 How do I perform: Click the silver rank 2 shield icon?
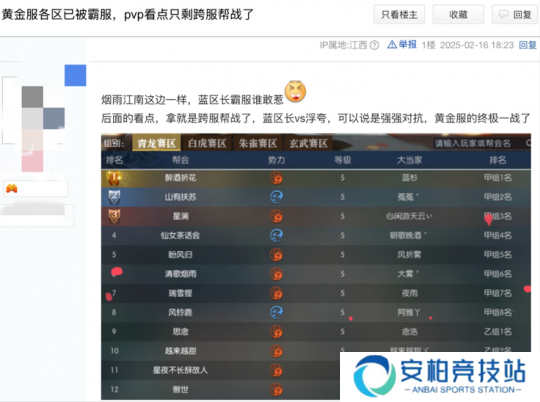coord(114,197)
